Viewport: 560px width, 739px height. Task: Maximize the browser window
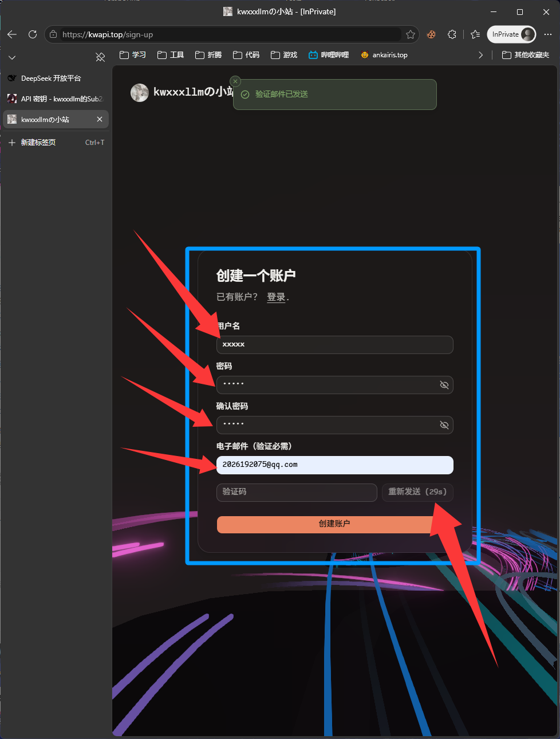520,11
